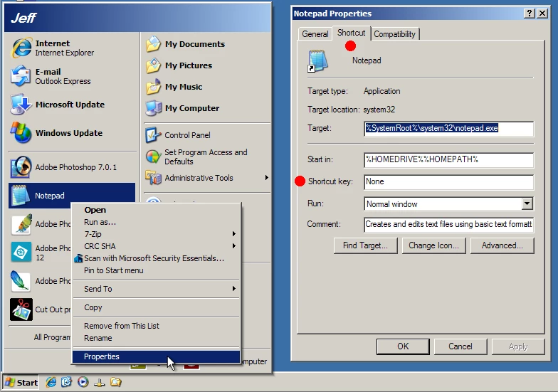Choose Properties in the context menu

tap(157, 356)
